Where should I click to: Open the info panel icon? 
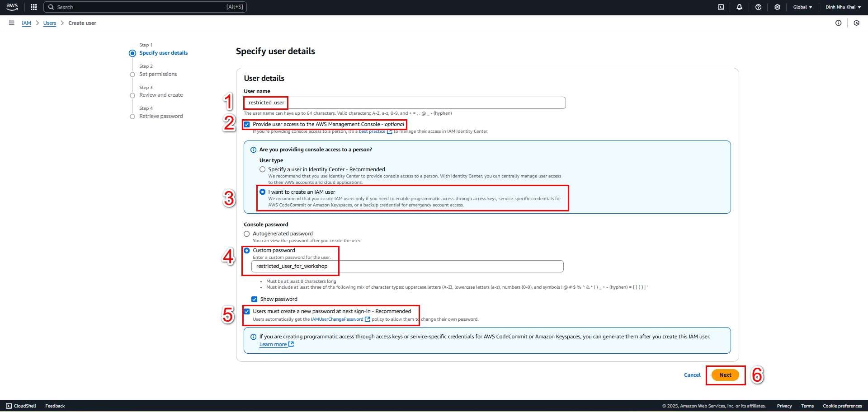[x=839, y=23]
